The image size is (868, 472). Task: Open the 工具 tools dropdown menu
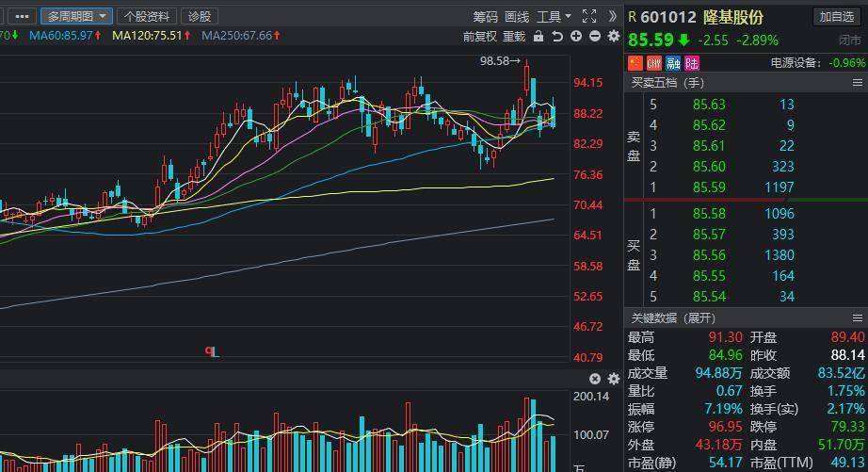tap(554, 17)
